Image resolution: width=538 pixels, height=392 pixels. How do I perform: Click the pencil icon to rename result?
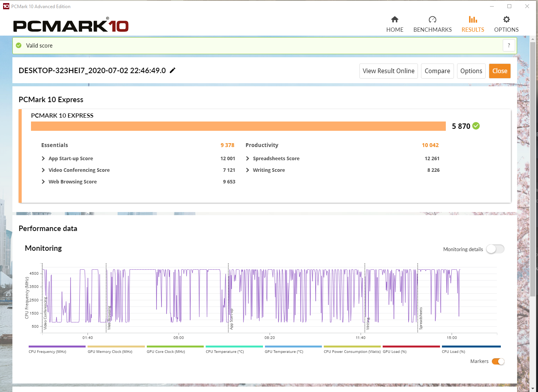173,70
